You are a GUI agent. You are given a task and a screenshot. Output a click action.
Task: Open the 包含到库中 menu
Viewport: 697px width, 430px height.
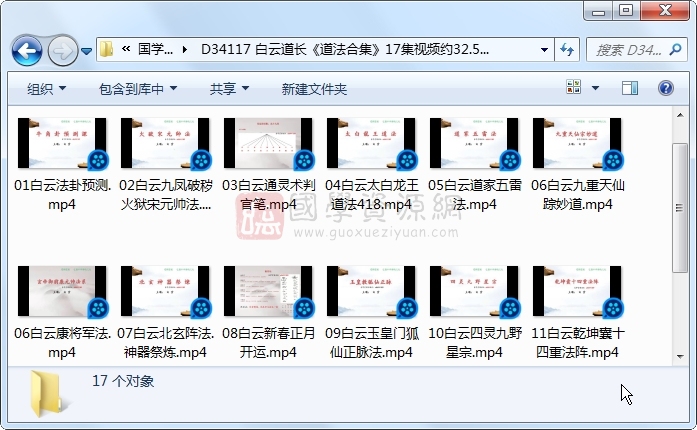tap(138, 89)
